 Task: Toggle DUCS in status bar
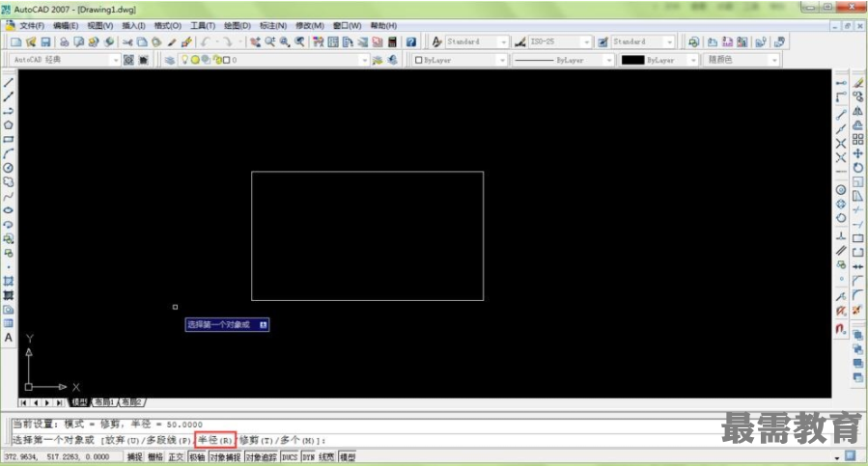(290, 457)
